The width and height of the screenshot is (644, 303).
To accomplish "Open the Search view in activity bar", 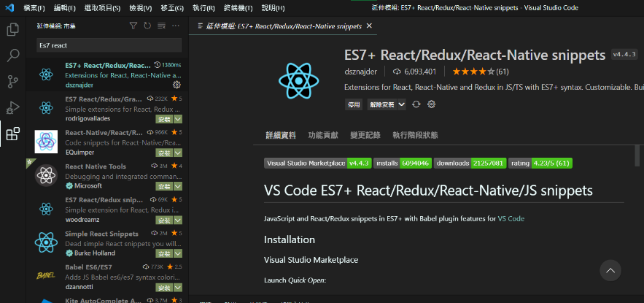I will 12,55.
